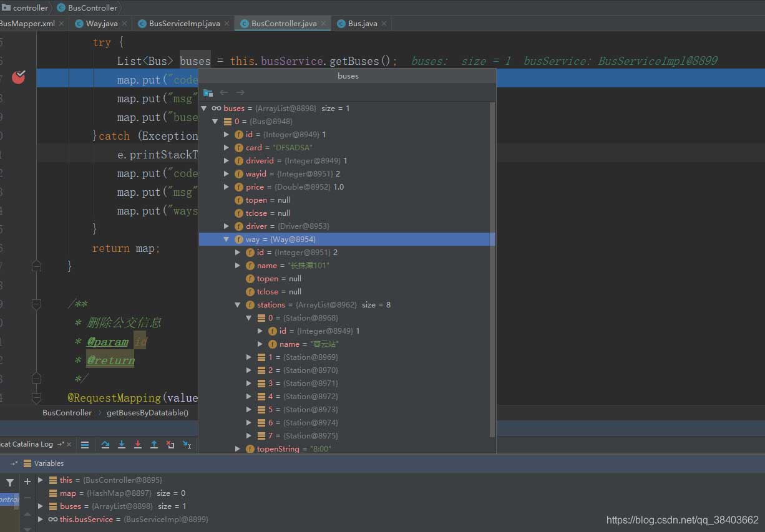Click the Step Out debug icon

click(x=154, y=445)
